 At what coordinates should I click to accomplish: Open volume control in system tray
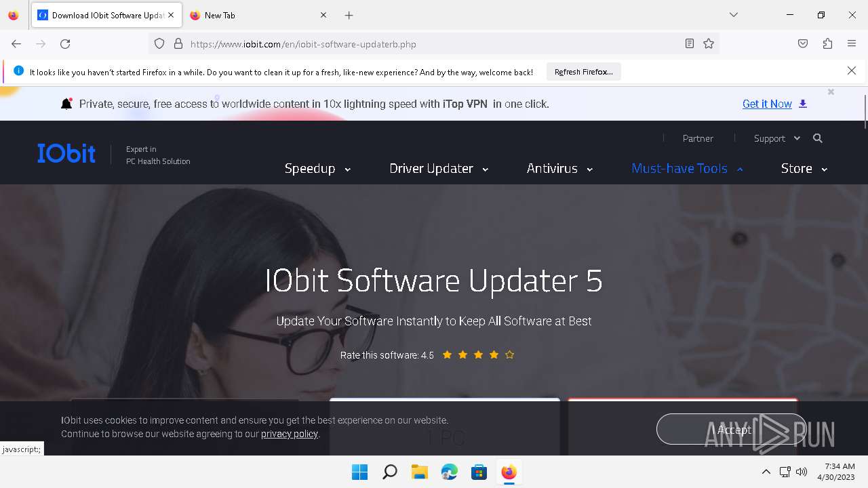tap(802, 472)
